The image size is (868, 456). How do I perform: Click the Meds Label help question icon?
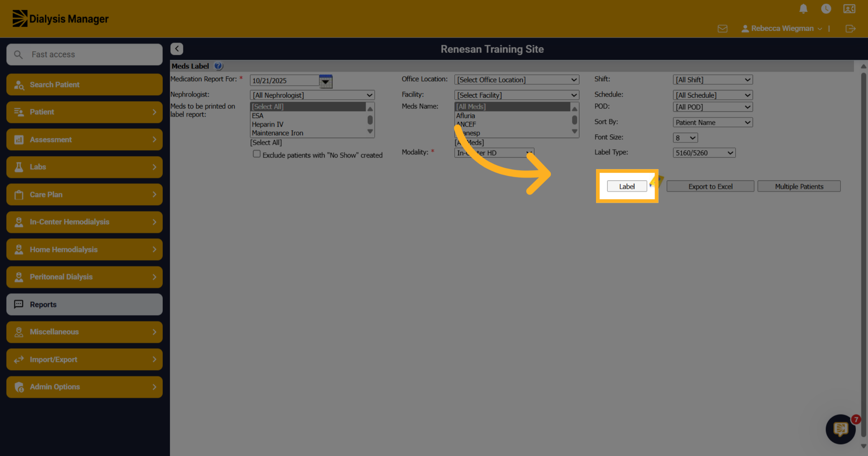(218, 66)
